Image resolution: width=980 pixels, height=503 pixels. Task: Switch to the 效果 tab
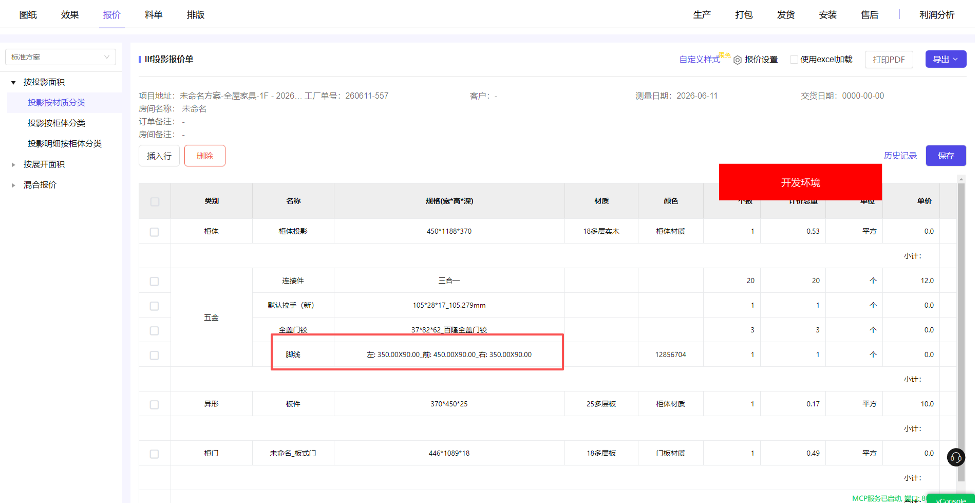click(70, 15)
